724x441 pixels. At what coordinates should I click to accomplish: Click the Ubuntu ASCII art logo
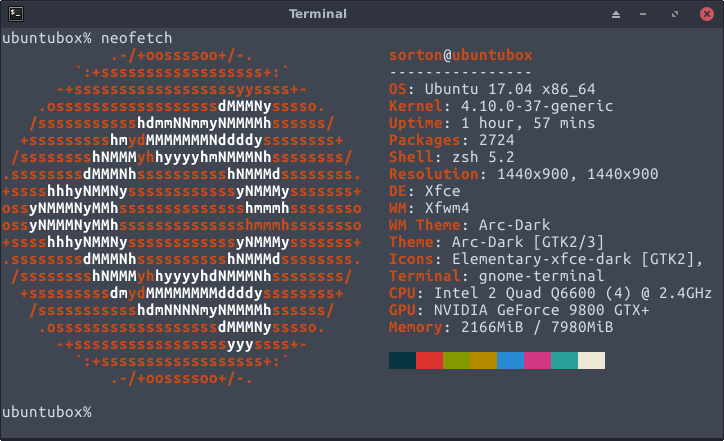182,217
